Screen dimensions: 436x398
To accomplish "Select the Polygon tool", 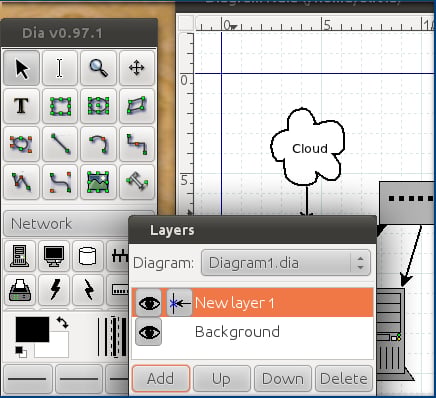I will point(137,106).
